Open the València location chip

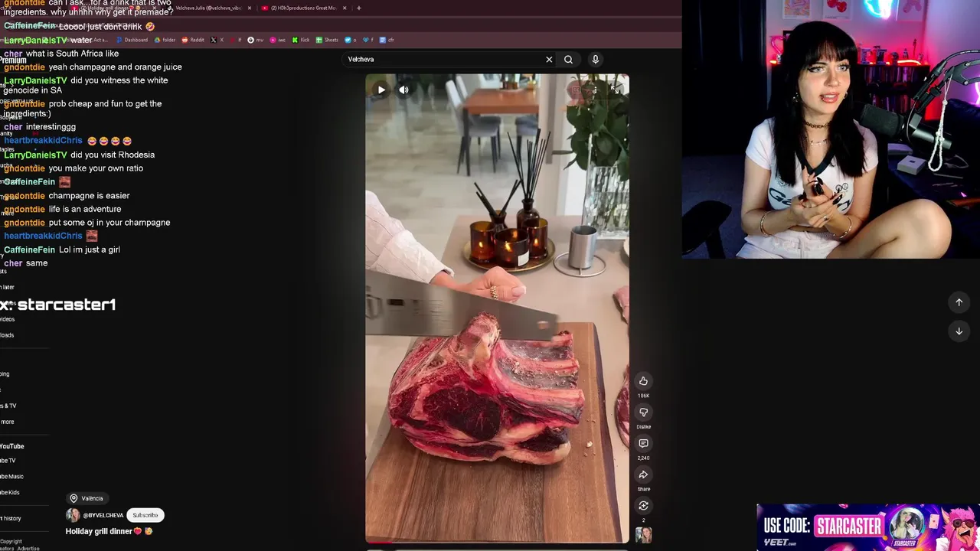point(87,498)
